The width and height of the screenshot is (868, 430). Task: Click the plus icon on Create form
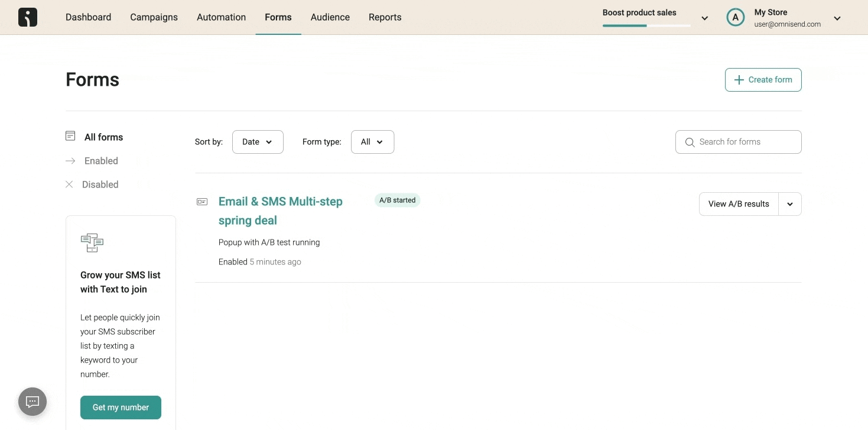739,80
